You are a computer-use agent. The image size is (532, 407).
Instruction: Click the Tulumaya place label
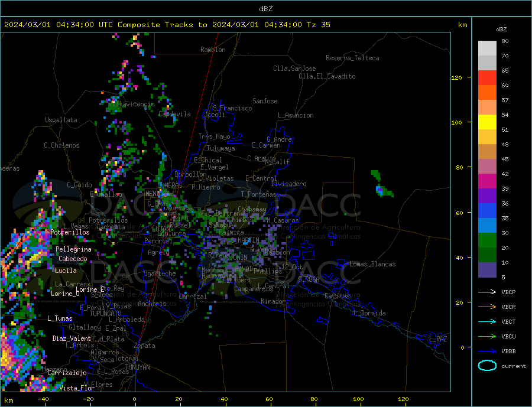click(221, 148)
